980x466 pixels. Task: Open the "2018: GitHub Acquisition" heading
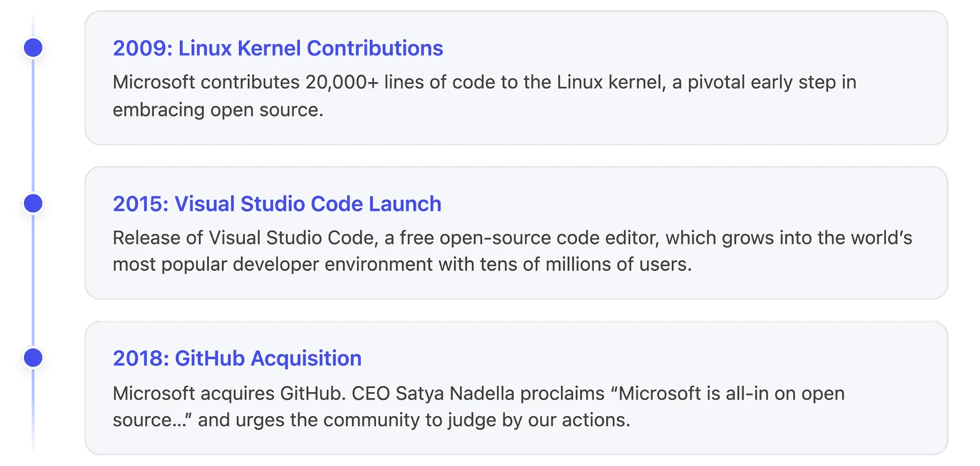(x=237, y=358)
